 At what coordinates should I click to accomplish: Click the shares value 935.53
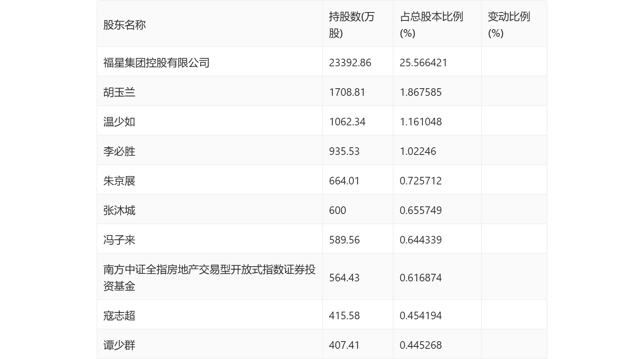point(344,151)
